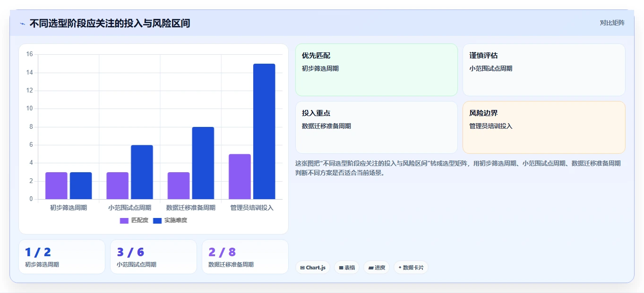Screen dimensions: 644x293
Task: Click the x-axis label 初步筛选周期
Action: click(69, 208)
